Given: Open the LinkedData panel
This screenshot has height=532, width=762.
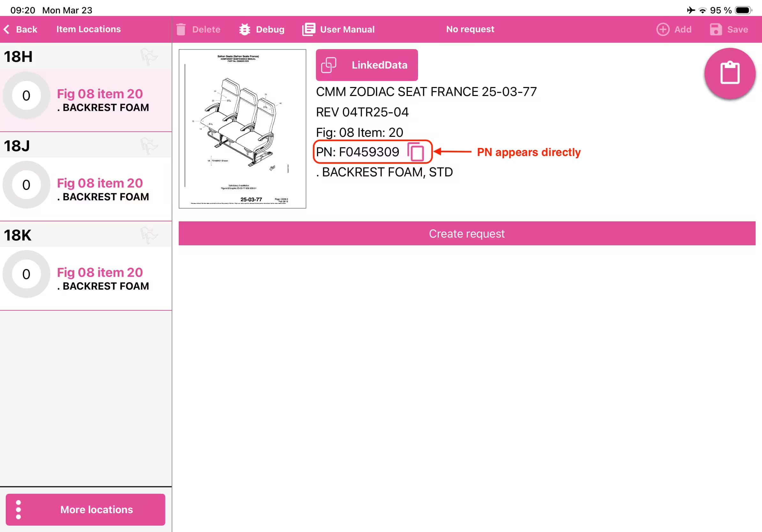Looking at the screenshot, I should pyautogui.click(x=366, y=65).
